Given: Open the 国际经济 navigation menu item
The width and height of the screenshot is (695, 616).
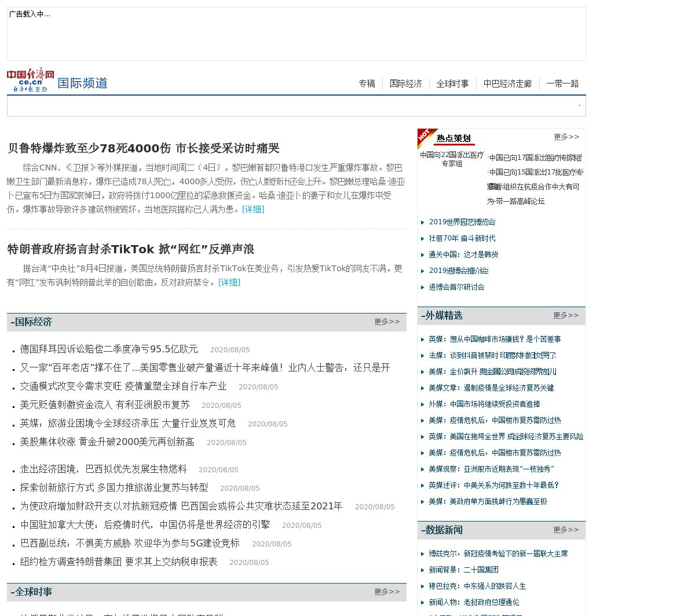Looking at the screenshot, I should 405,83.
